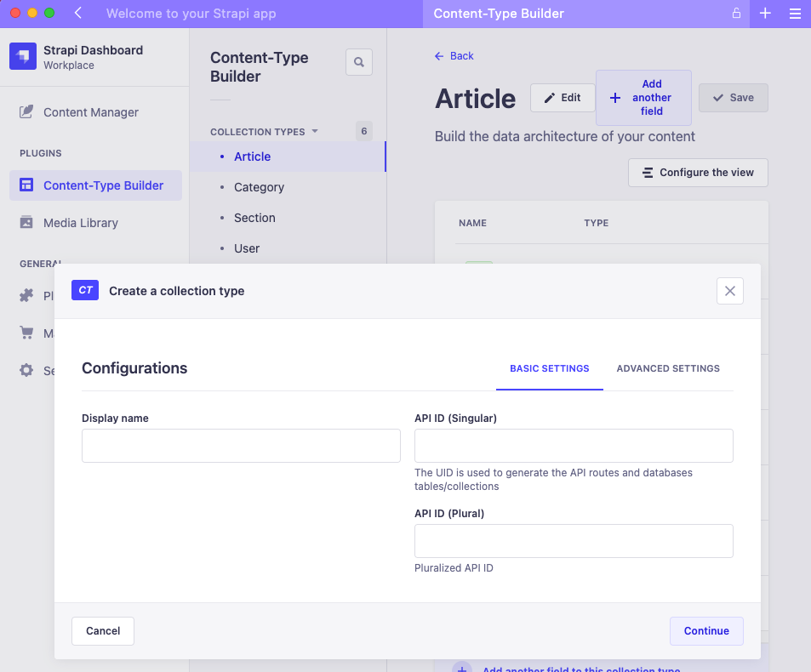
Task: Click the Edit button next to Article
Action: click(563, 98)
